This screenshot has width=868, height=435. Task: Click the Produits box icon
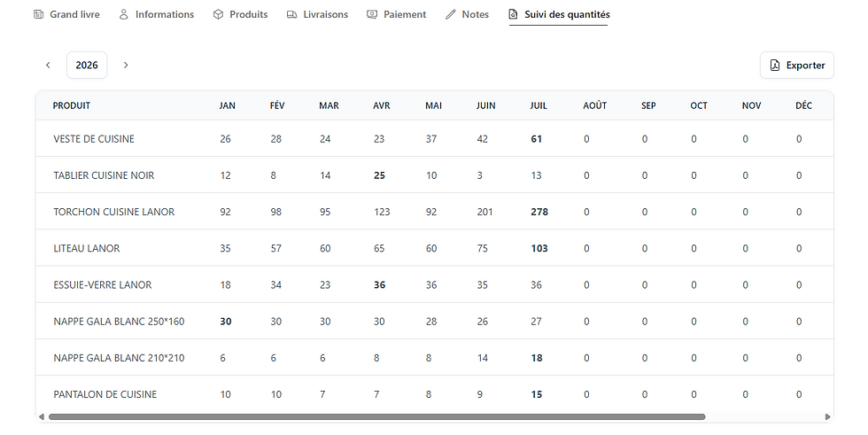coord(218,14)
